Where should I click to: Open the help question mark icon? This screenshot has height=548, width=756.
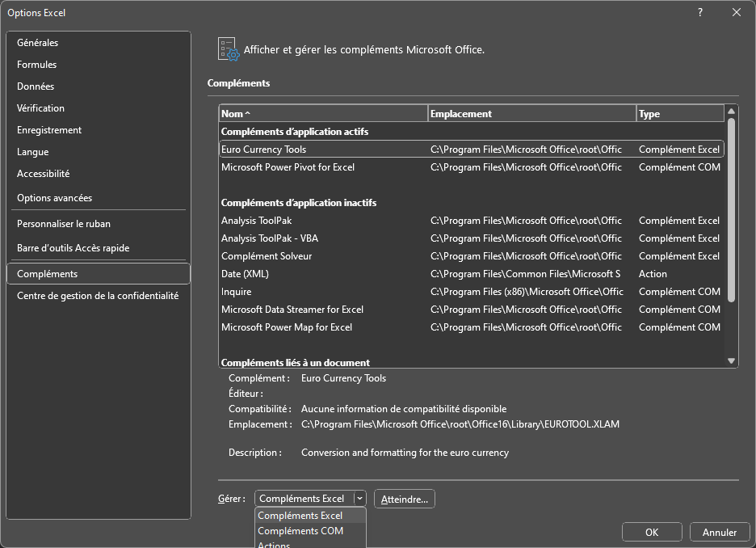700,13
